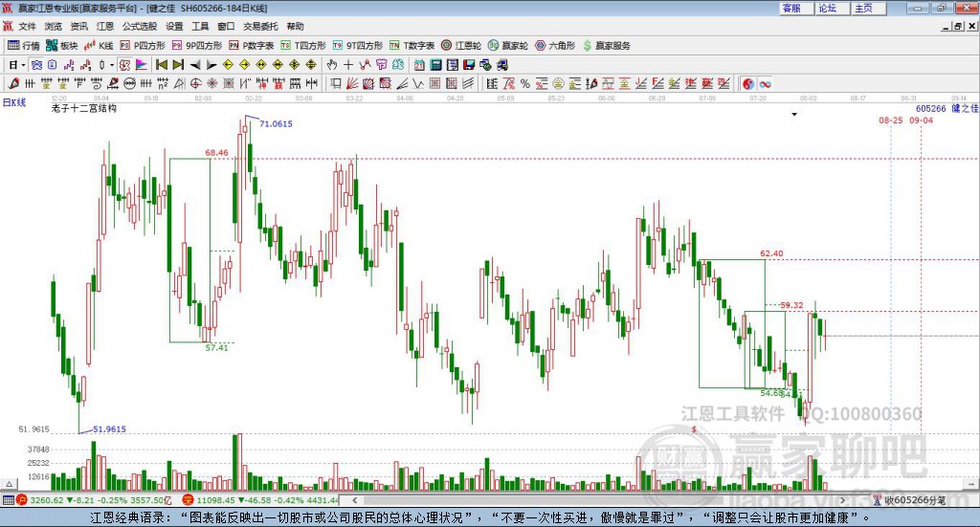Select the percent % tool

coord(525,83)
